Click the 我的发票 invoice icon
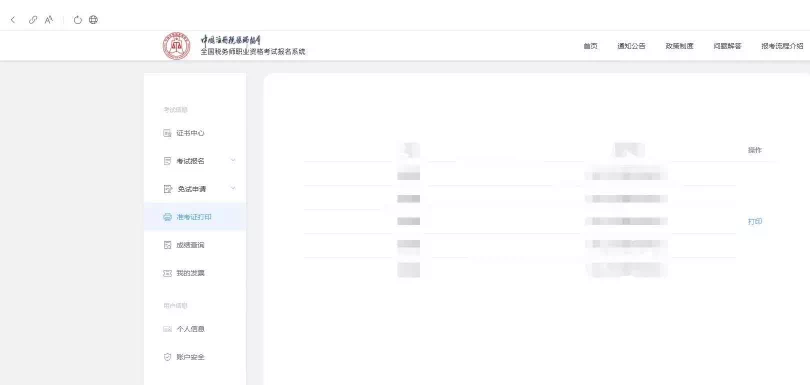This screenshot has height=385, width=810. 167,273
